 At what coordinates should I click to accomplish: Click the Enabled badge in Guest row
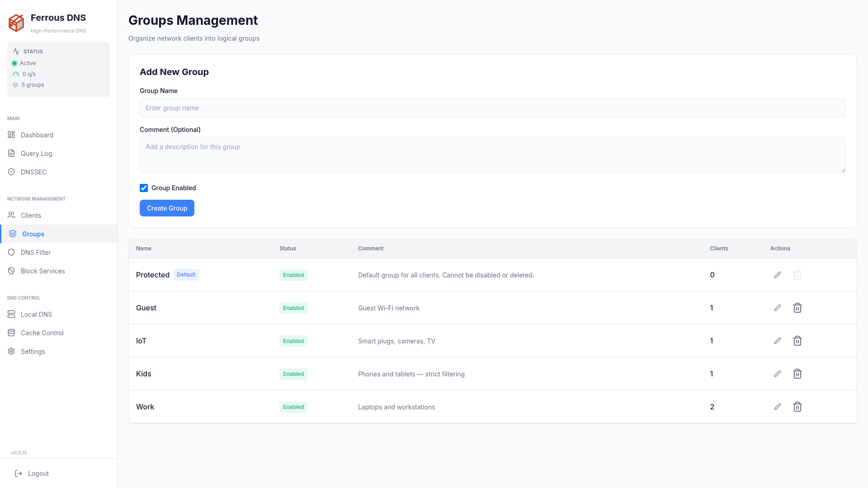[x=293, y=308]
